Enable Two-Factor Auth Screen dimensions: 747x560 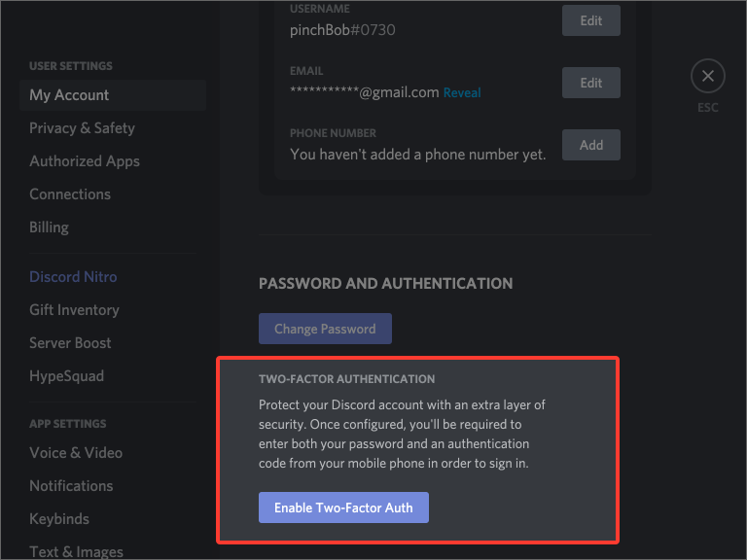(343, 507)
